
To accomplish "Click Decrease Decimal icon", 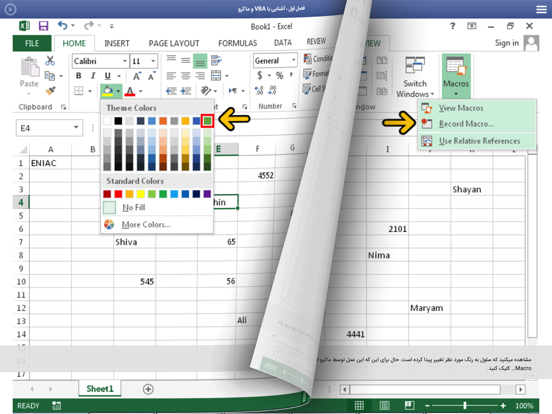I will (x=272, y=90).
